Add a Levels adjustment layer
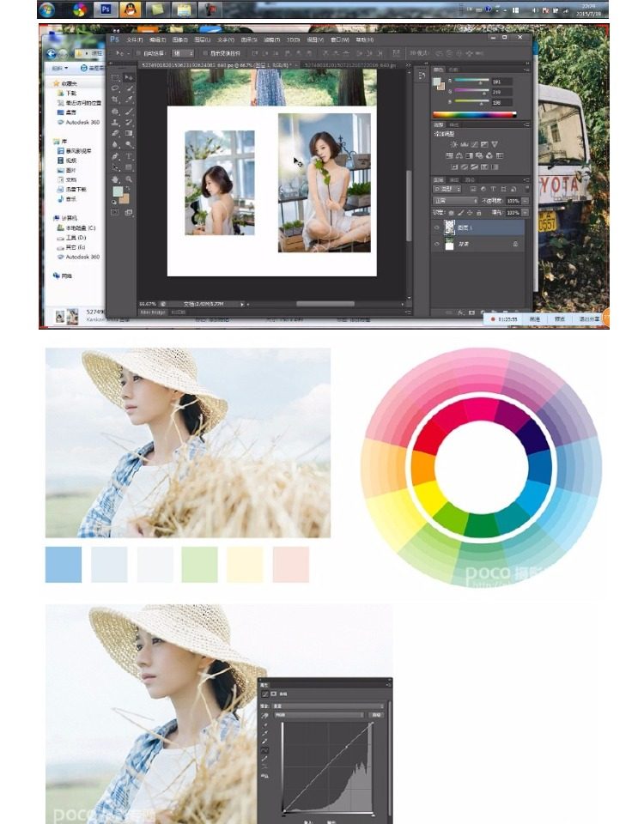The width and height of the screenshot is (644, 824). [x=465, y=144]
